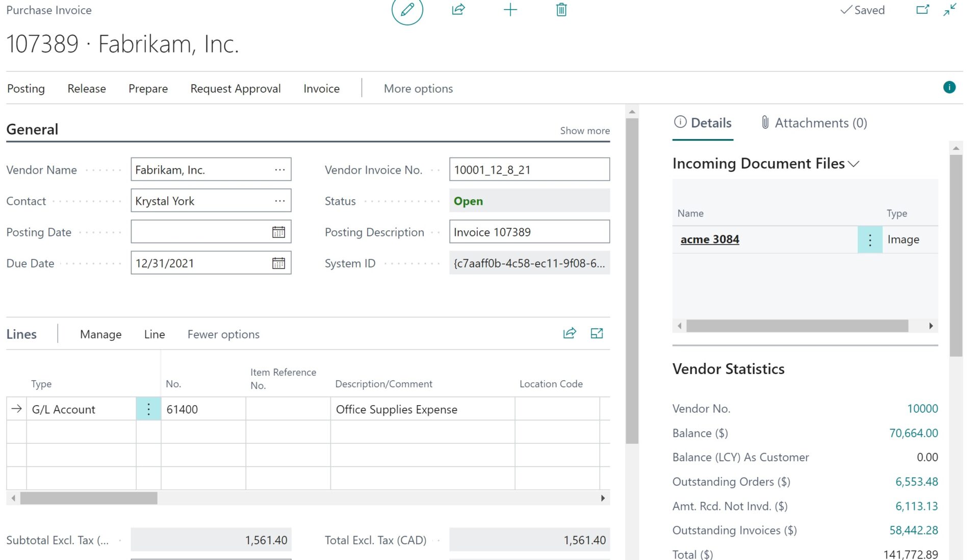
Task: Pop out the page to a new window
Action: click(x=922, y=10)
